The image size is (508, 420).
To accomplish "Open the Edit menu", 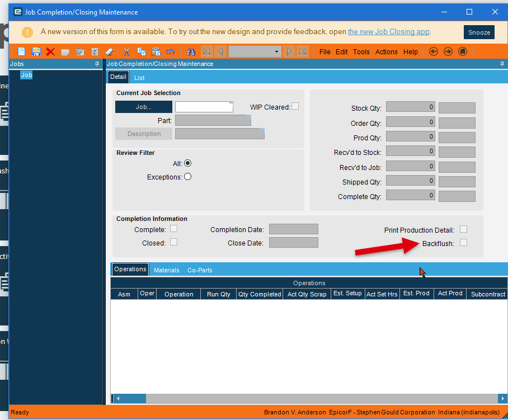I will coord(341,52).
